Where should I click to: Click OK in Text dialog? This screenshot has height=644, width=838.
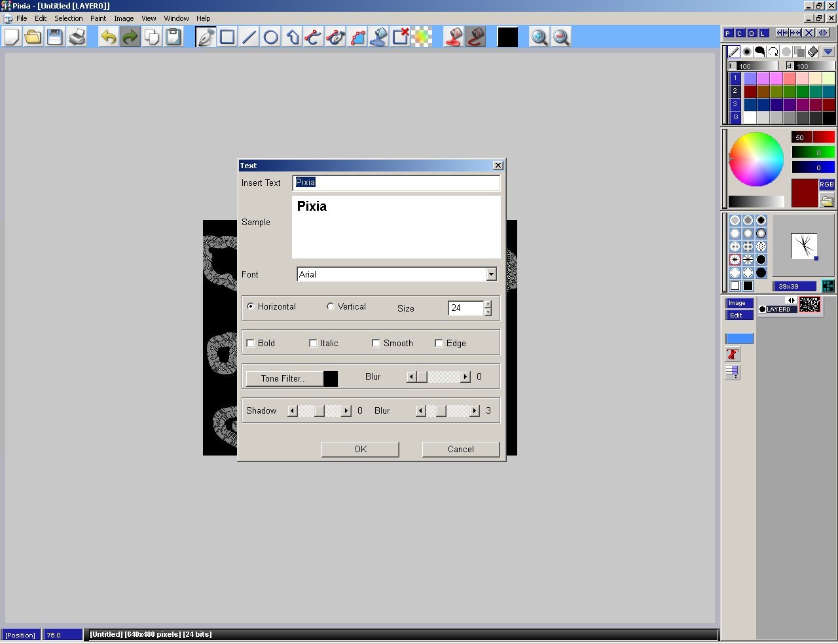360,449
